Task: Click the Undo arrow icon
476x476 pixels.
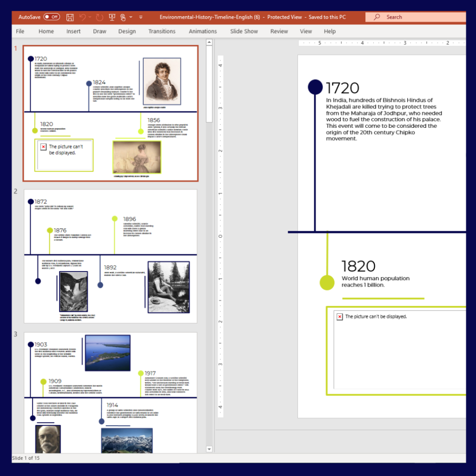Action: click(82, 17)
